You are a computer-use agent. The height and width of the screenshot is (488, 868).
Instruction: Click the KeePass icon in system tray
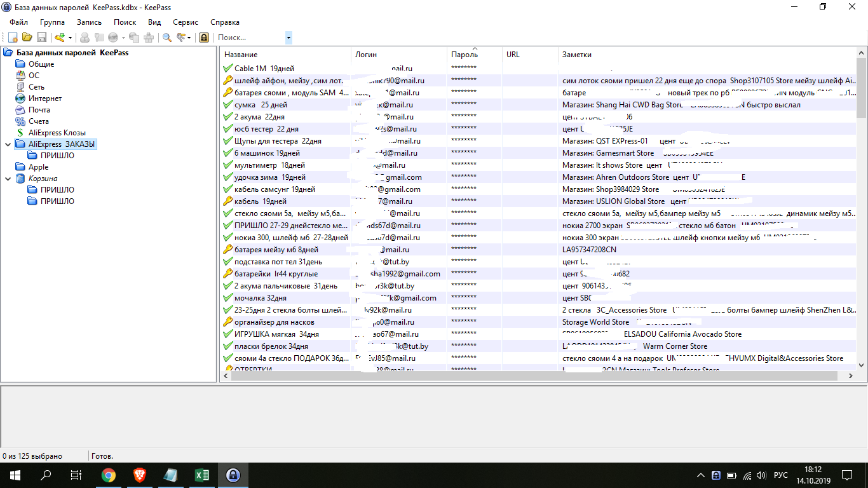pos(716,475)
